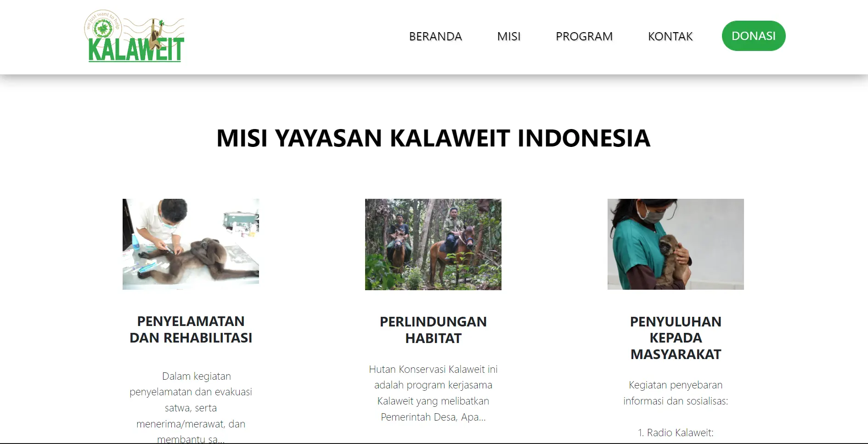
Task: Click the circular stamp emblem in logo
Action: point(103,28)
